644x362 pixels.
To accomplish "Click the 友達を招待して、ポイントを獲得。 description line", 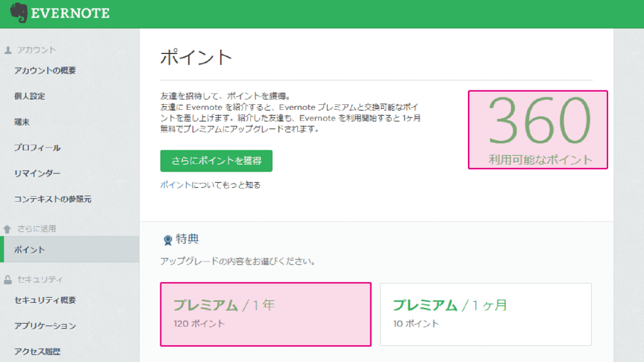I will (x=226, y=96).
